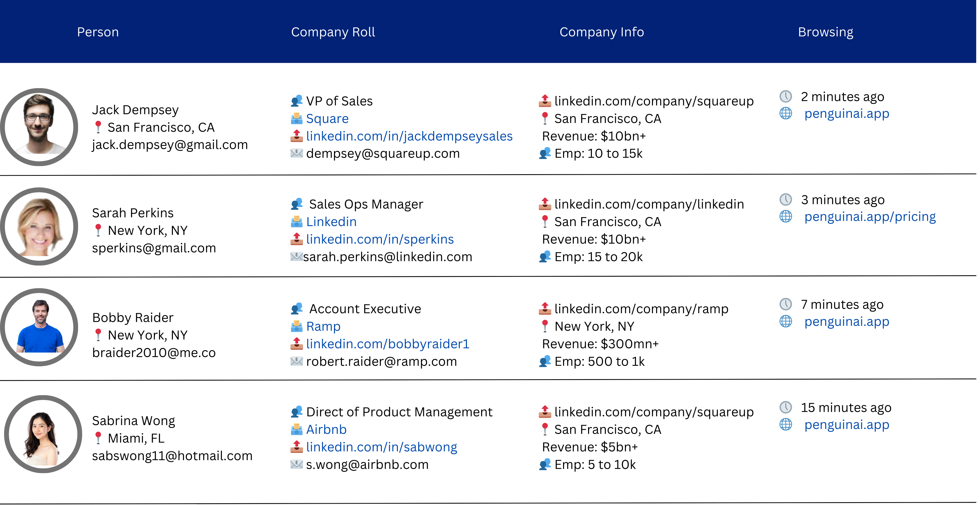Viewport: 980px width, 505px height.
Task: Click the envelope icon beside dempsey@squareup.com
Action: click(297, 153)
